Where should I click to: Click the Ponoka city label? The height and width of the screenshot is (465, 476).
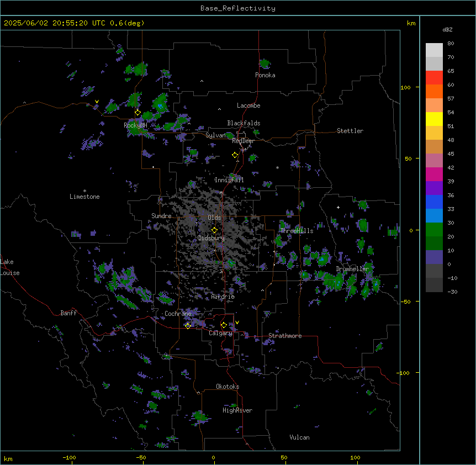coord(265,75)
